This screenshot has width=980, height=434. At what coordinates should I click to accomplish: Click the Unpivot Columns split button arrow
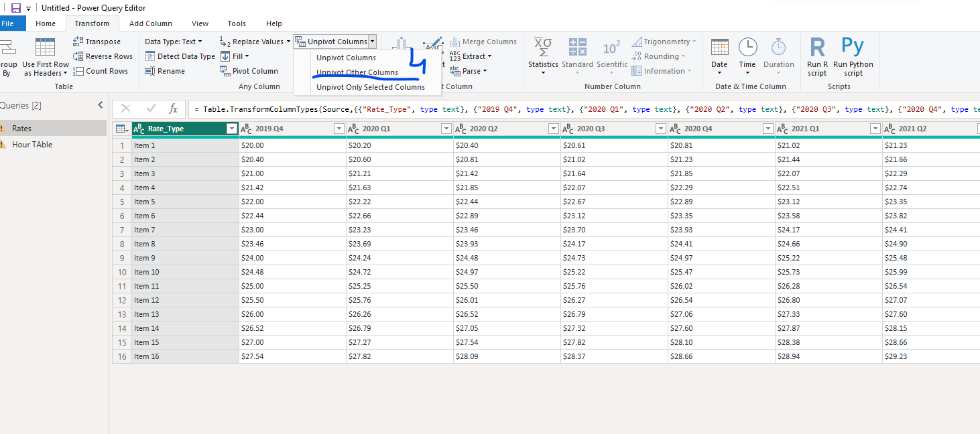coord(372,42)
